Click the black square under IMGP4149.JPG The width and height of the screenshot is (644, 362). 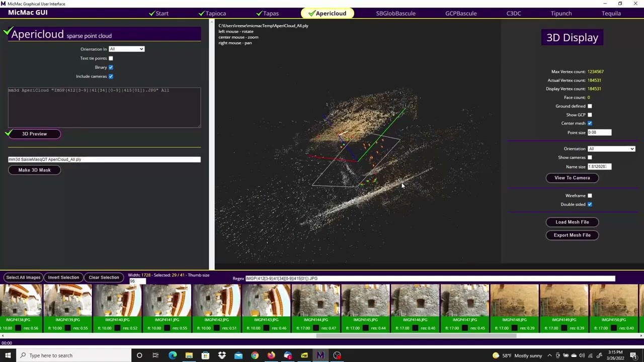[565, 328]
